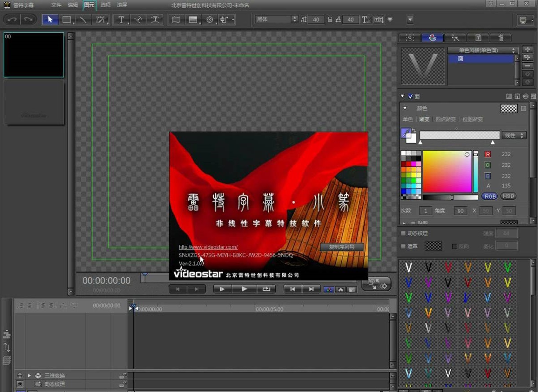The image size is (538, 392).
Task: Toggle the font size aspect lock icon
Action: 330,20
